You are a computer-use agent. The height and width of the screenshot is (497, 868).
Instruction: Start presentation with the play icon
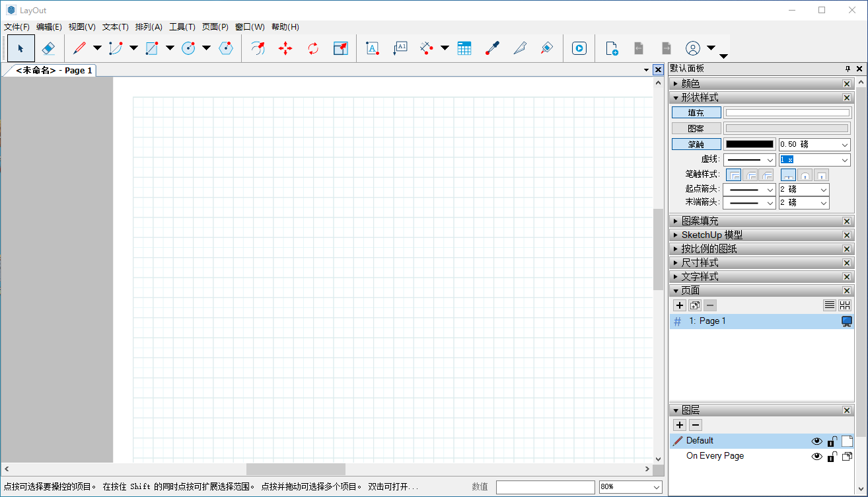coord(579,48)
